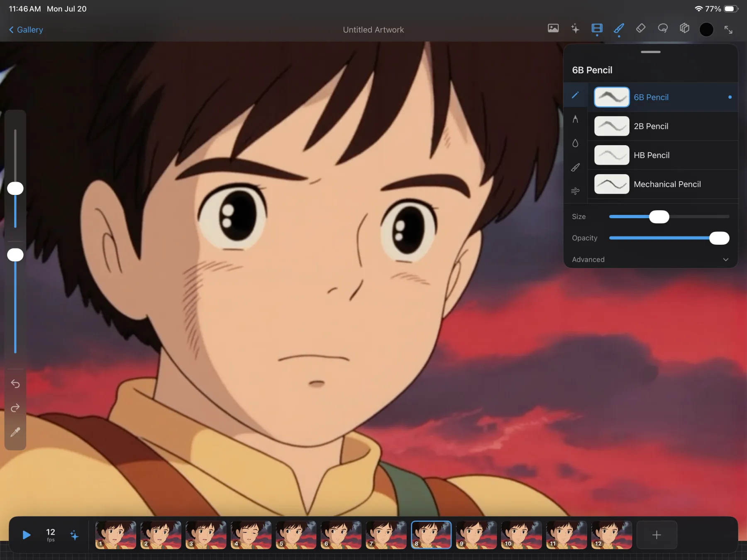Check the battery status icon
Viewport: 747px width, 560px height.
tap(731, 9)
